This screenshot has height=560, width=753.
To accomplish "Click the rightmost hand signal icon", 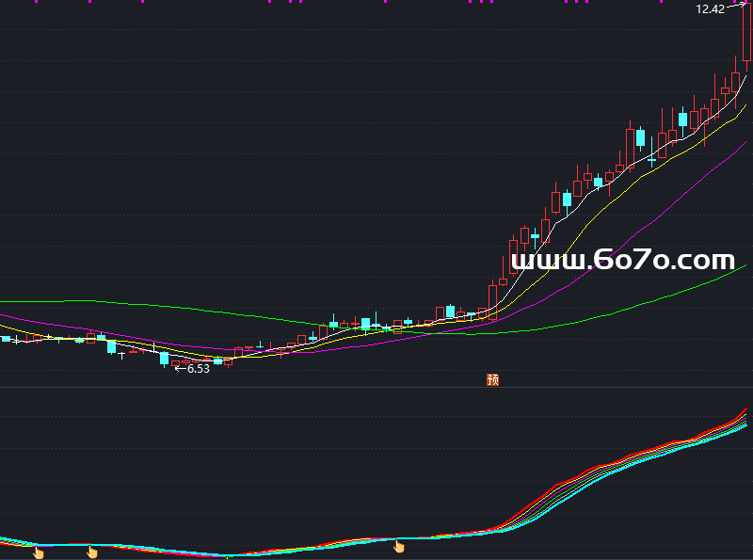I will [398, 546].
